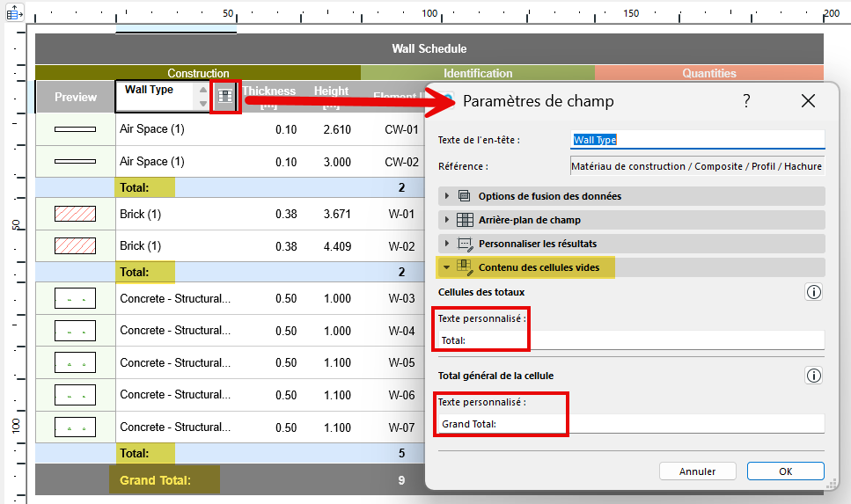
Task: Click height value 4.409
Action: point(337,246)
